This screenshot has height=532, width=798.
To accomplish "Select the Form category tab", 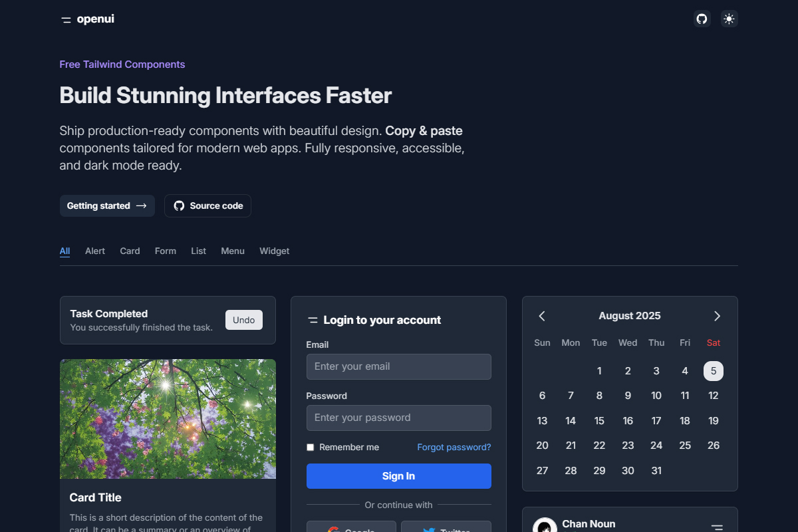I will [166, 251].
